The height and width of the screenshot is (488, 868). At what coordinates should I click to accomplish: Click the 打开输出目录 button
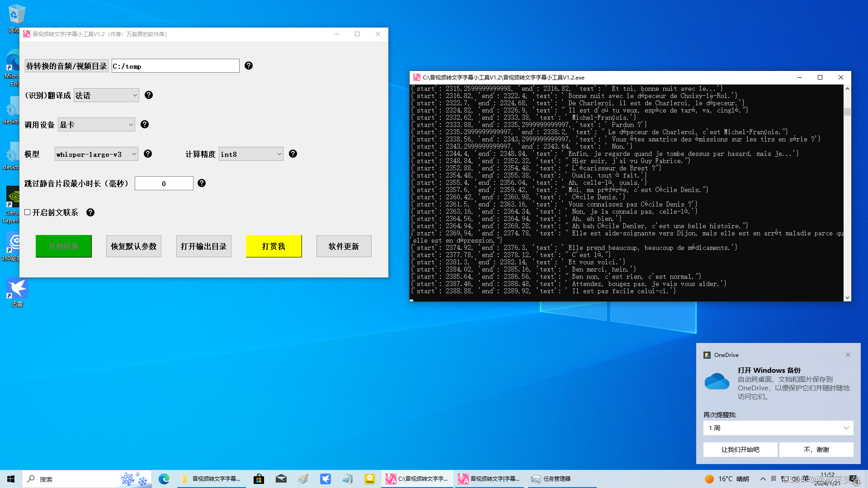coord(203,246)
